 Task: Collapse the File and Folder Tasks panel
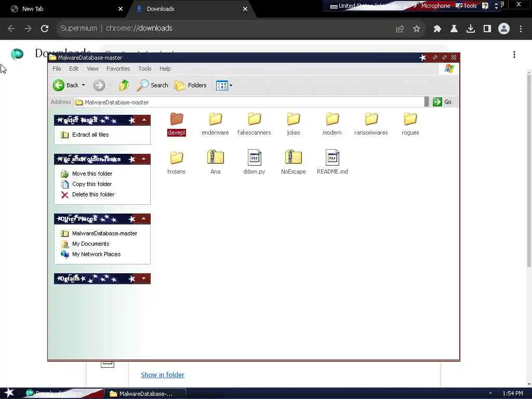144,159
